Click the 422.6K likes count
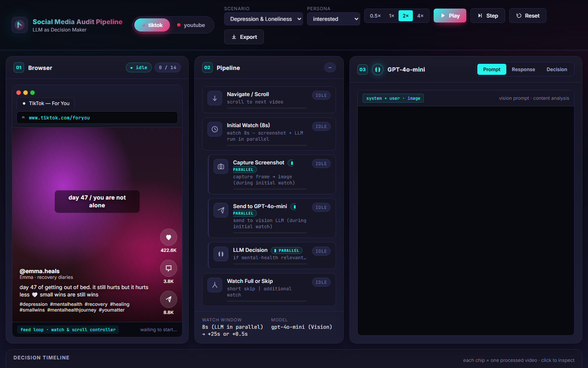This screenshot has height=368, width=588. [169, 250]
